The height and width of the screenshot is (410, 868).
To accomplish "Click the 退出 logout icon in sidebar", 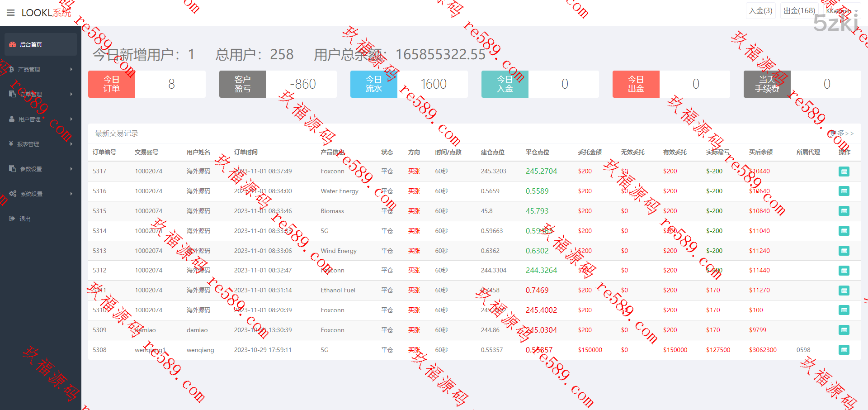I will 12,219.
